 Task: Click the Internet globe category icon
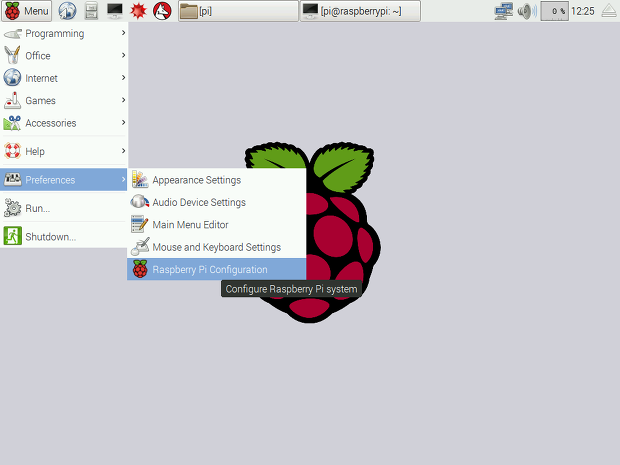point(12,78)
